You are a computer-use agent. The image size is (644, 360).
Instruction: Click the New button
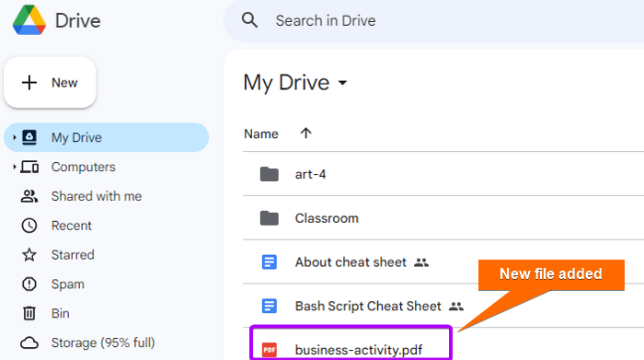tap(50, 83)
